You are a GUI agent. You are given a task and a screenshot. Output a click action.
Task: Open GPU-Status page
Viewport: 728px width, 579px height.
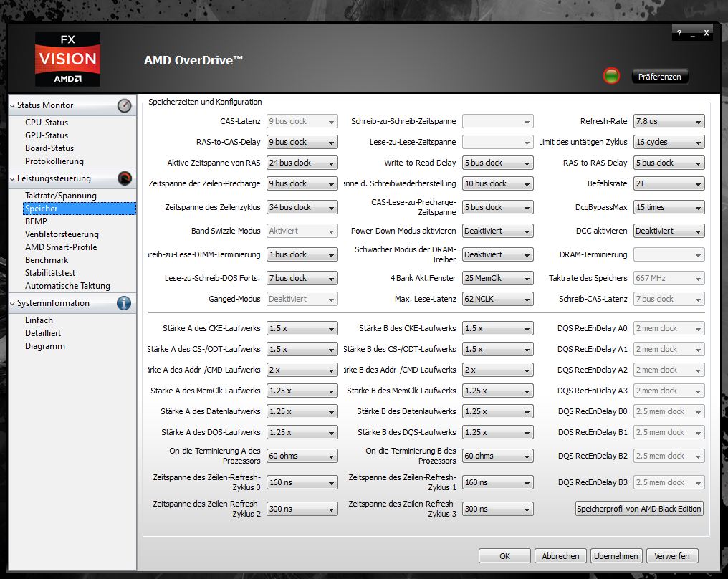pyautogui.click(x=47, y=135)
